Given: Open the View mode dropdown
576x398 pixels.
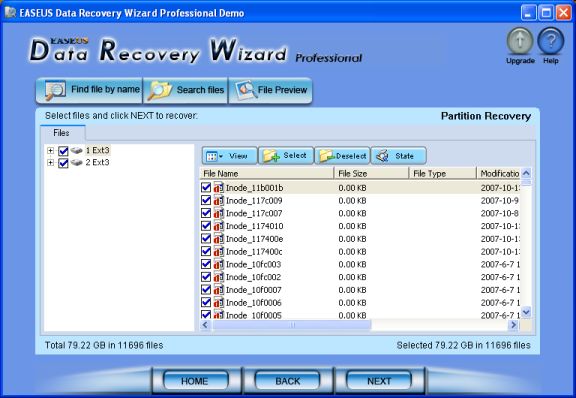Looking at the screenshot, I should pos(230,156).
